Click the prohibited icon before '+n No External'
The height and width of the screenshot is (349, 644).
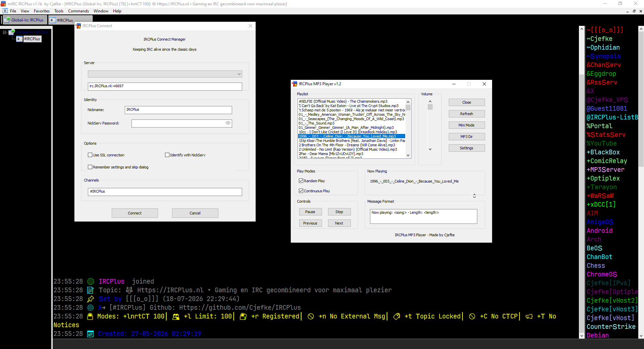[x=311, y=316]
